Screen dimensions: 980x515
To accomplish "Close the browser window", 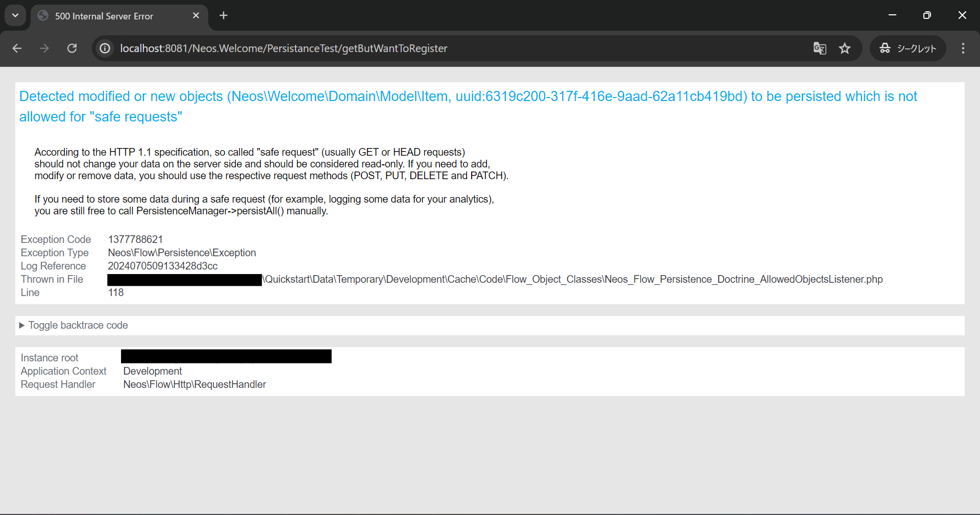I will [962, 15].
